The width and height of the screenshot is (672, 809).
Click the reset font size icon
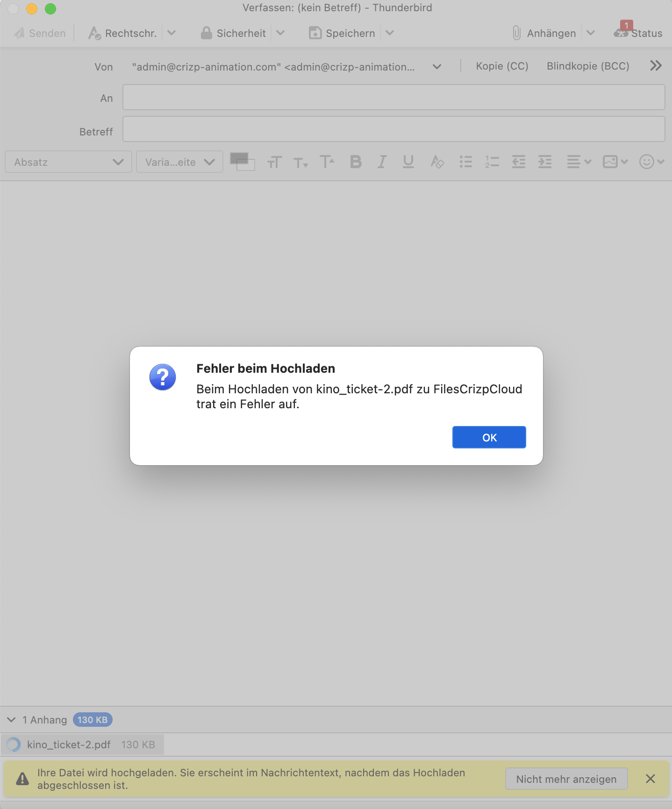point(274,162)
